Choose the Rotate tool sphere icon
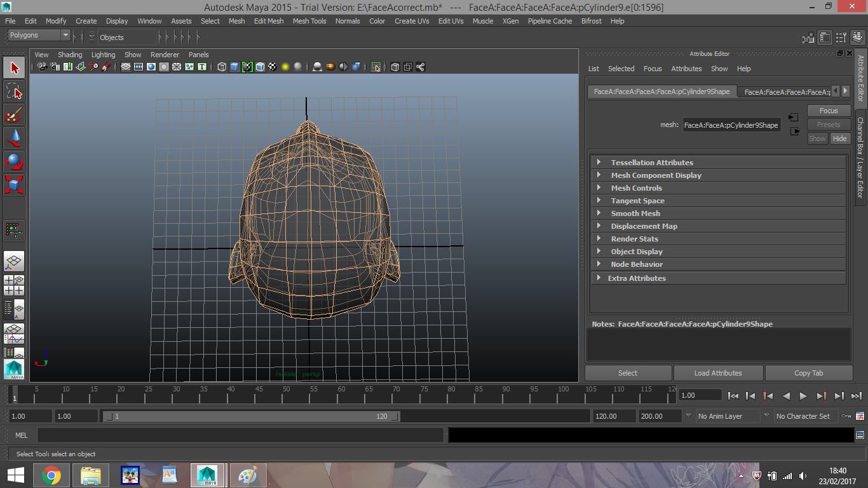868x488 pixels. [x=14, y=161]
